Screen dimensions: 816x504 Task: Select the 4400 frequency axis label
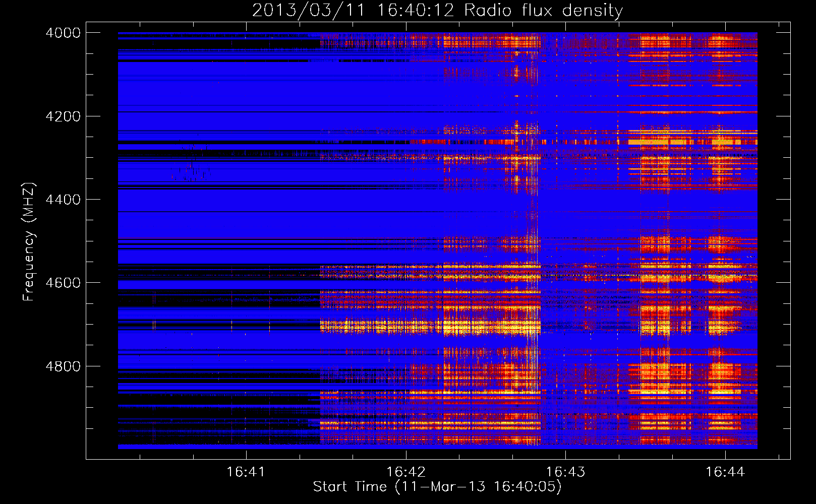[x=63, y=200]
